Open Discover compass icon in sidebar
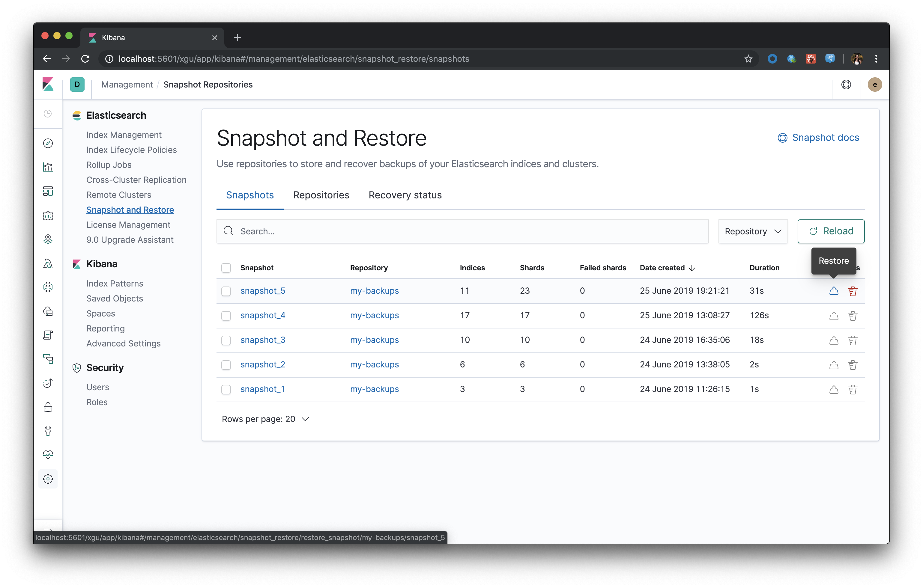This screenshot has width=923, height=588. (48, 143)
